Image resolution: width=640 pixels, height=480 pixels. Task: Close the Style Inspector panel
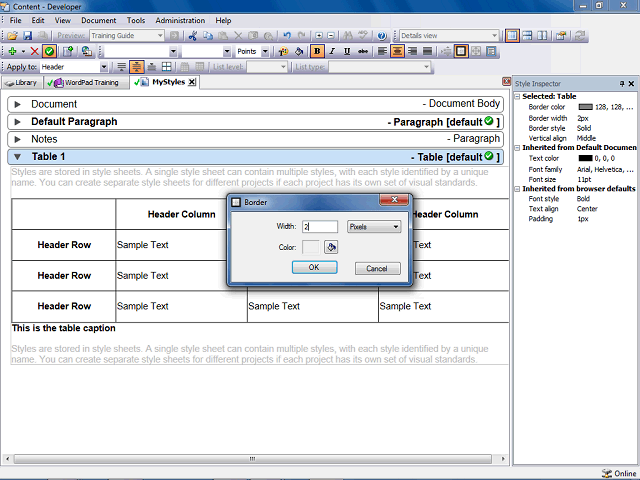pos(631,84)
